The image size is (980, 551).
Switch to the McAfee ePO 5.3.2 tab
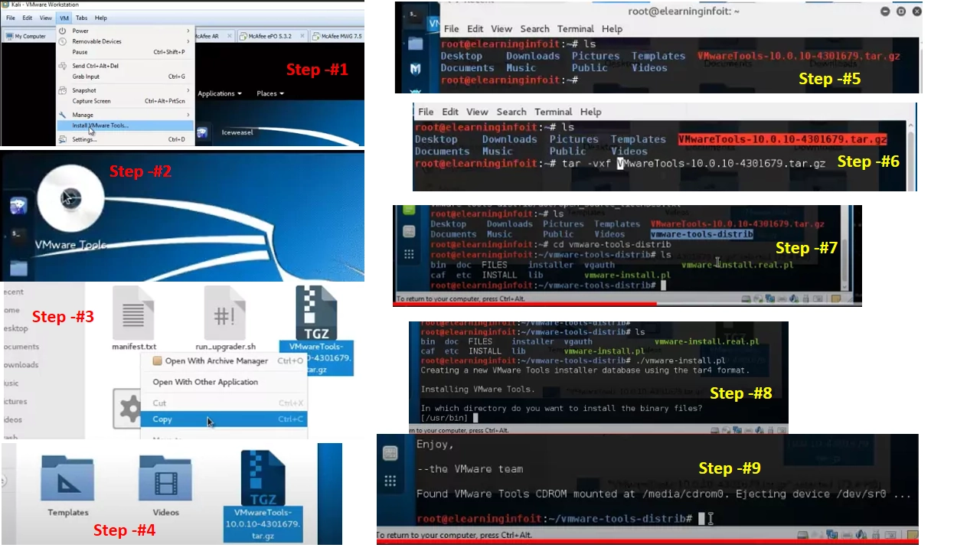[273, 36]
